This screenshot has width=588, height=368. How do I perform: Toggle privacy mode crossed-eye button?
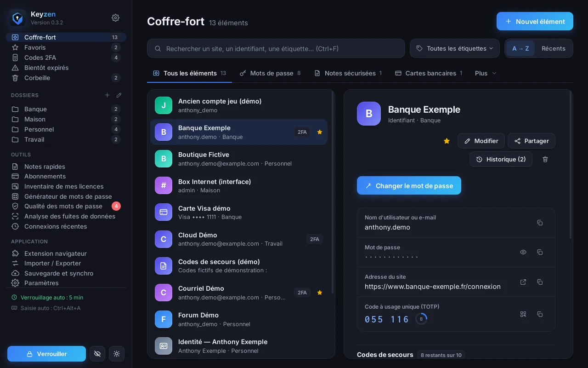(x=97, y=354)
